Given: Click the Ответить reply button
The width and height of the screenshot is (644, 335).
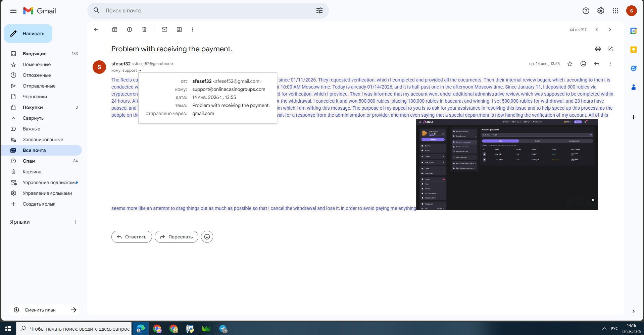Looking at the screenshot, I should tap(132, 237).
